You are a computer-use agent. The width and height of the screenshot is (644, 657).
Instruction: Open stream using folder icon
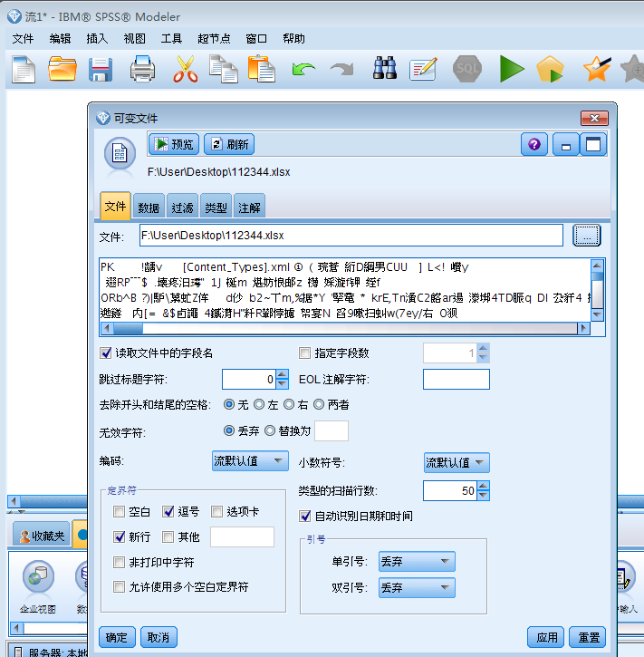(62, 68)
